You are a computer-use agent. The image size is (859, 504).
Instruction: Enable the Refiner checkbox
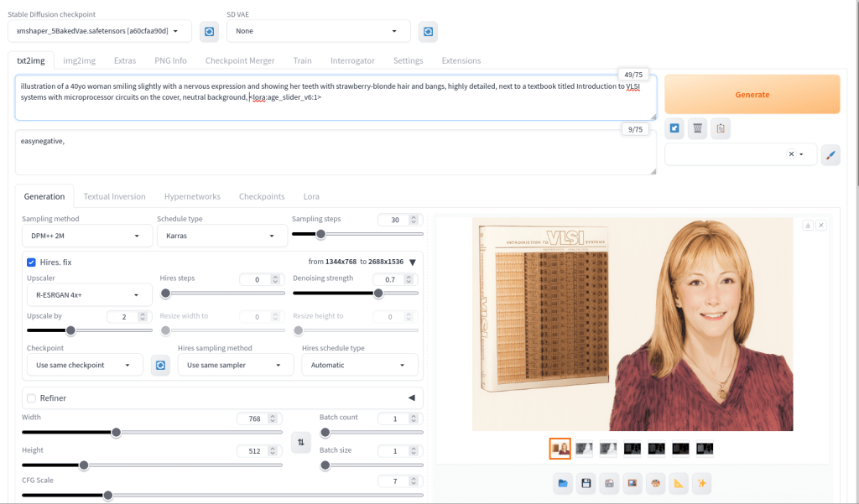(x=31, y=397)
